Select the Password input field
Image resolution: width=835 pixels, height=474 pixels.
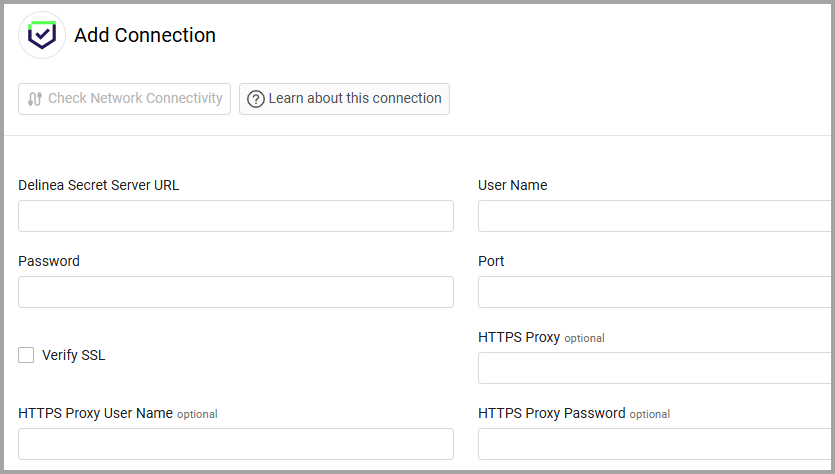pos(236,292)
